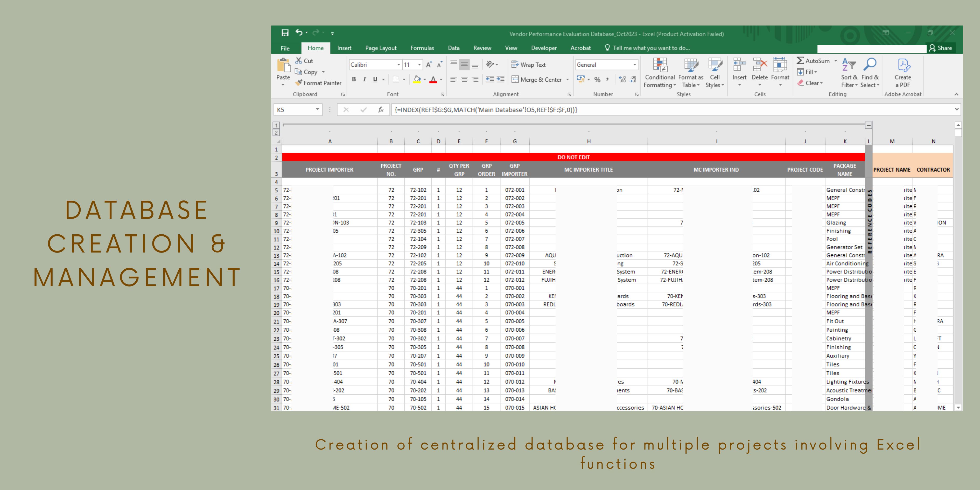This screenshot has width=980, height=490.
Task: Increase indent icon
Action: [501, 79]
